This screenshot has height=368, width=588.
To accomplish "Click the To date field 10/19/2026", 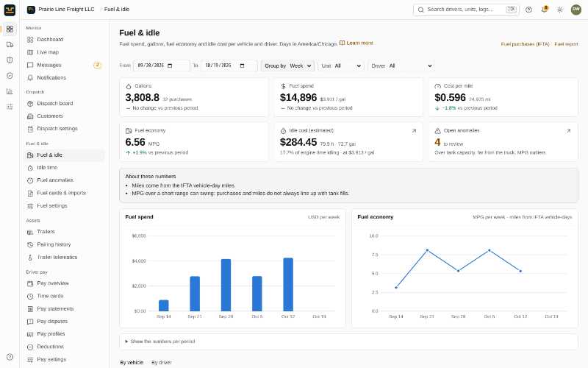I will [x=229, y=66].
